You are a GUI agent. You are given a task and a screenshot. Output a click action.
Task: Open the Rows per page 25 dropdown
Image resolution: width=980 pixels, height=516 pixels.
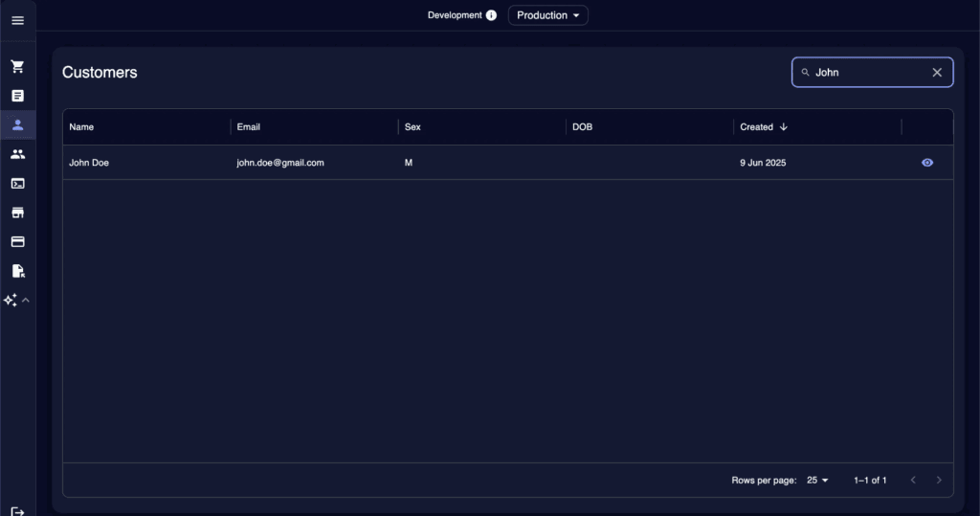[817, 481]
